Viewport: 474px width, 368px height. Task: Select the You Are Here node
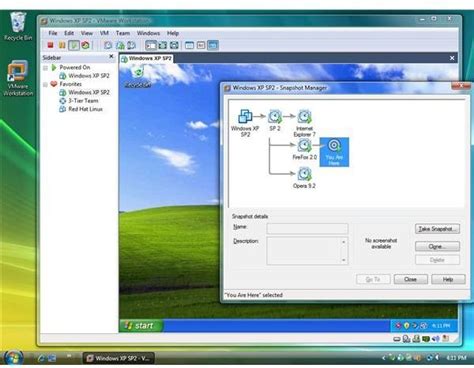tap(334, 152)
